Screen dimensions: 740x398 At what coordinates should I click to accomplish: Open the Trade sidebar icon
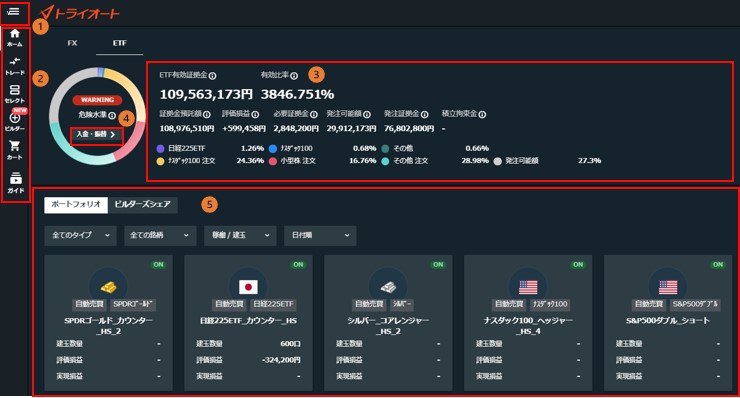(x=15, y=66)
